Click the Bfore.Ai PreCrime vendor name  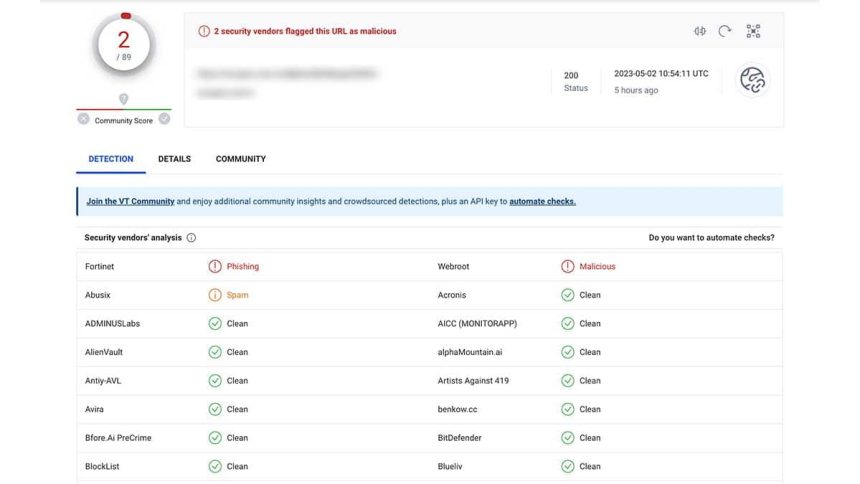[118, 437]
